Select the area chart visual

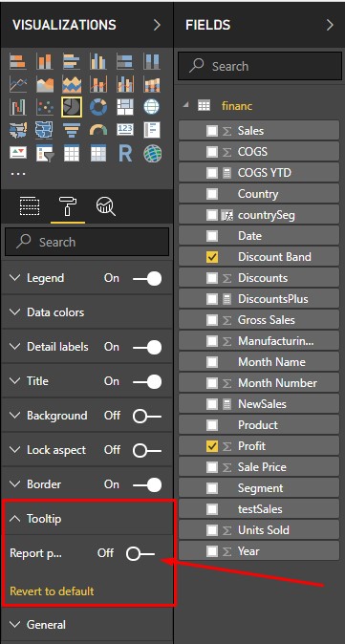click(x=44, y=85)
